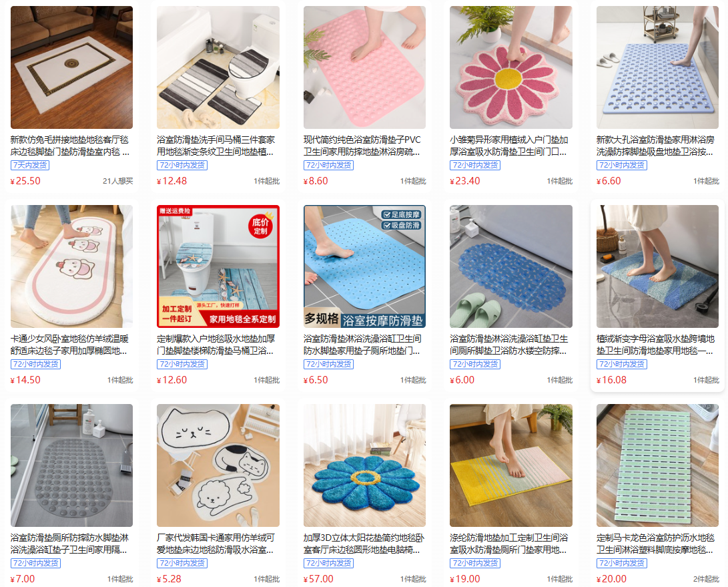Open title of blue gradient letter bath mat

tap(655, 345)
